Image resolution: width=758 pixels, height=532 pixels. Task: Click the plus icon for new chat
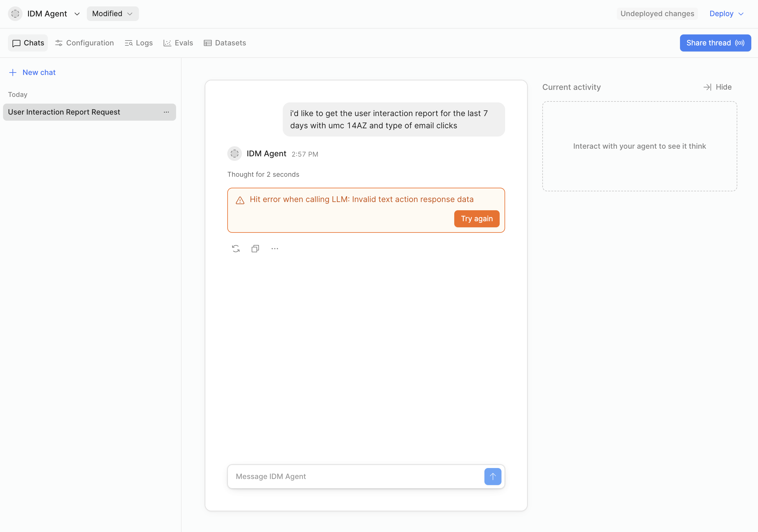[x=13, y=72]
